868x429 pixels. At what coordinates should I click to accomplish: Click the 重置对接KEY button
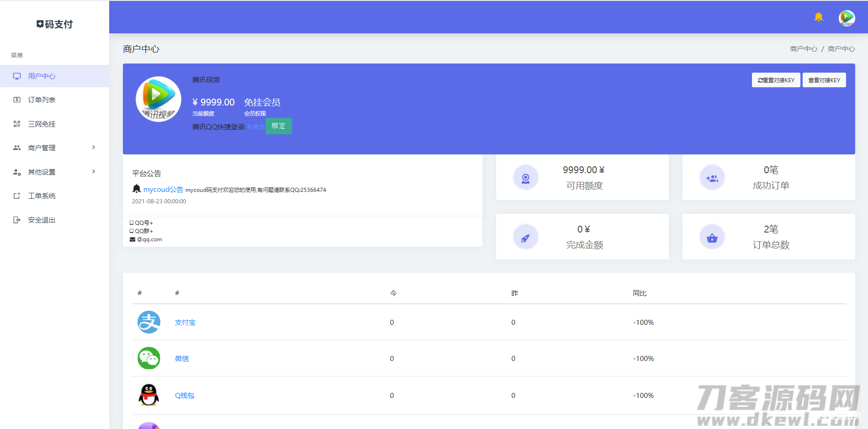[x=776, y=80]
